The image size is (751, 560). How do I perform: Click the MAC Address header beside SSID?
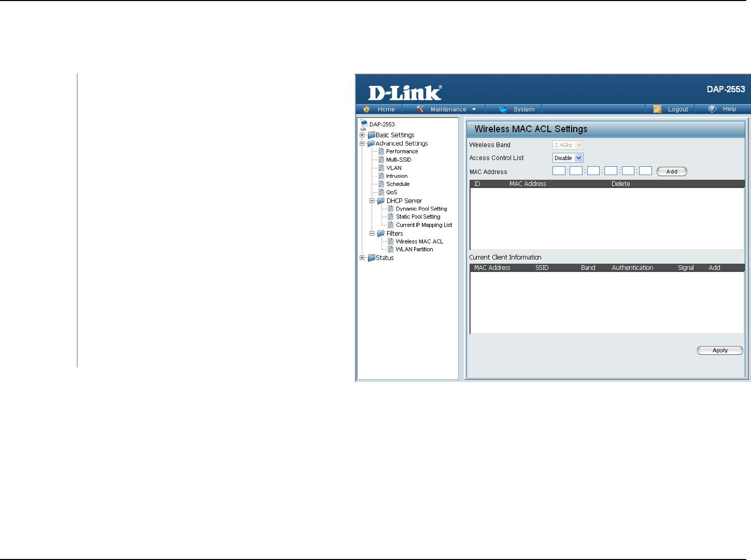coord(492,268)
